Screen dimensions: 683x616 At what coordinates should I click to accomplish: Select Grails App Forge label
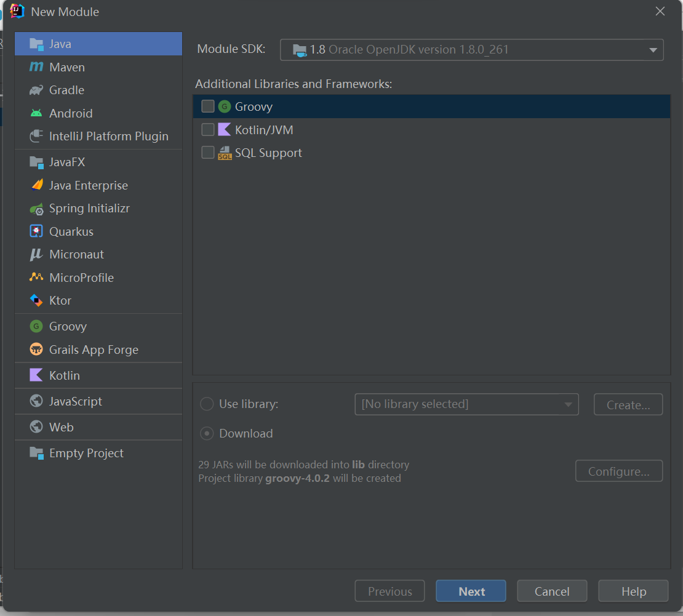click(x=94, y=350)
